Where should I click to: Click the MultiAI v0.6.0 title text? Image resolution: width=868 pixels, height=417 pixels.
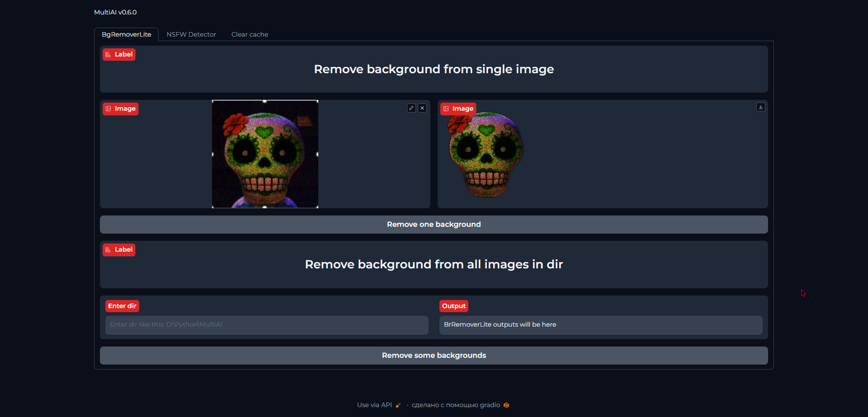(115, 12)
